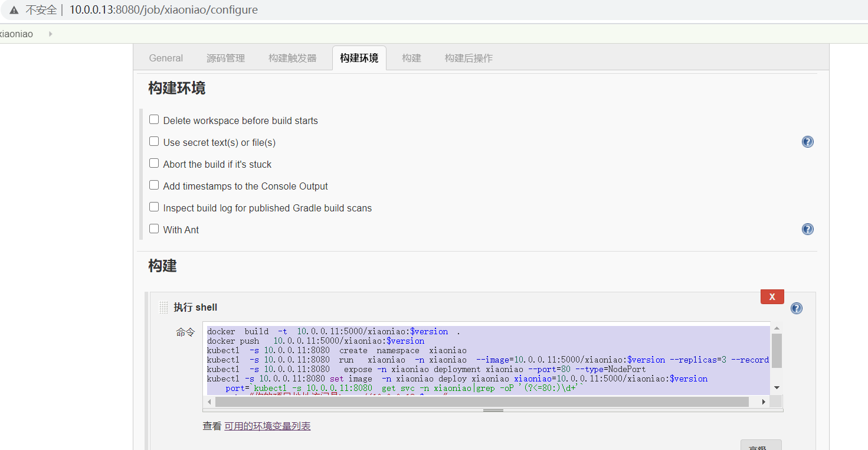Select the 构建环境 tab
868x450 pixels.
coord(359,58)
